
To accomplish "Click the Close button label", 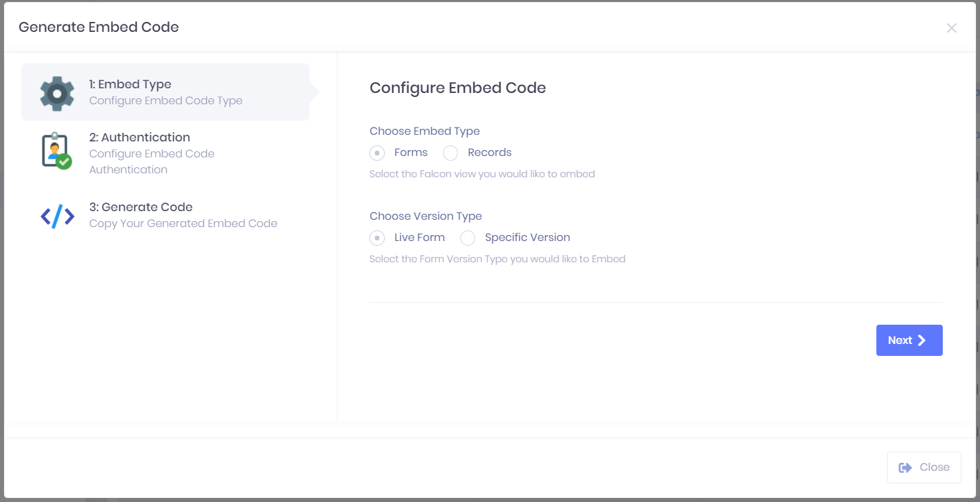I will click(x=934, y=467).
